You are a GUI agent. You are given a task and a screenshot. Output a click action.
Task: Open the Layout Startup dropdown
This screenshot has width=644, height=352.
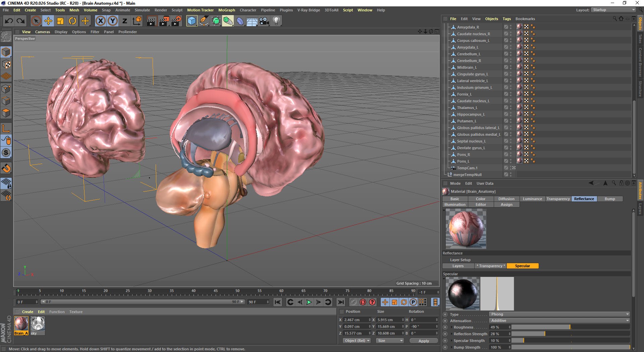pos(613,10)
